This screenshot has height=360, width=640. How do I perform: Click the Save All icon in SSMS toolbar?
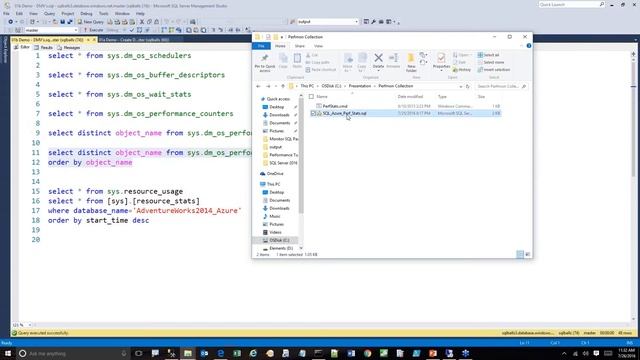[70, 22]
